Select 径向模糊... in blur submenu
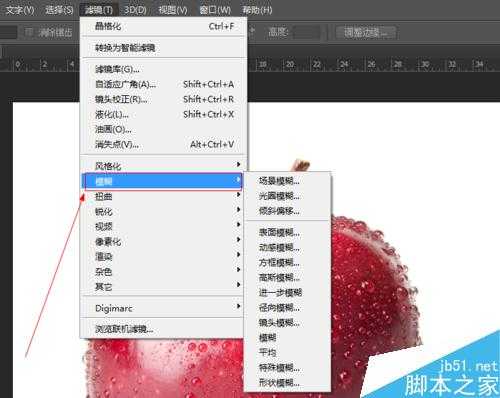The image size is (500, 398). pos(288,307)
